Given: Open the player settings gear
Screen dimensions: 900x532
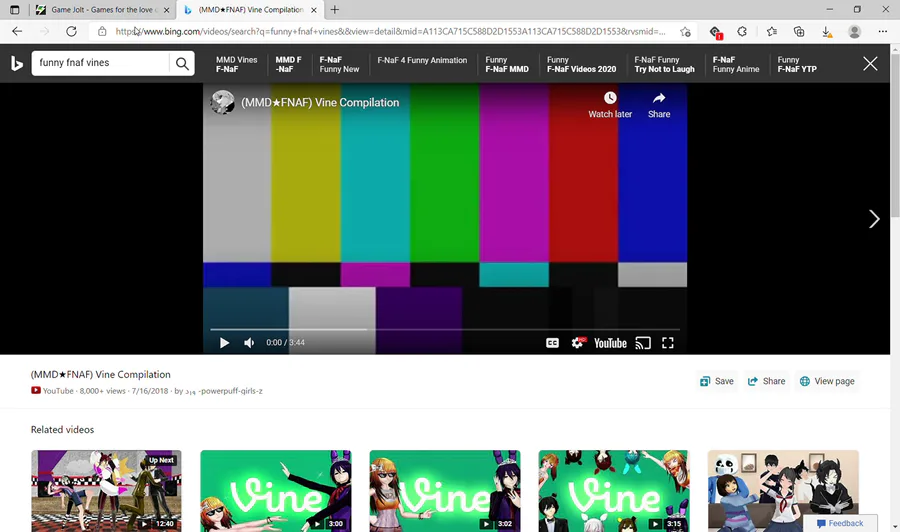Looking at the screenshot, I should tap(577, 343).
